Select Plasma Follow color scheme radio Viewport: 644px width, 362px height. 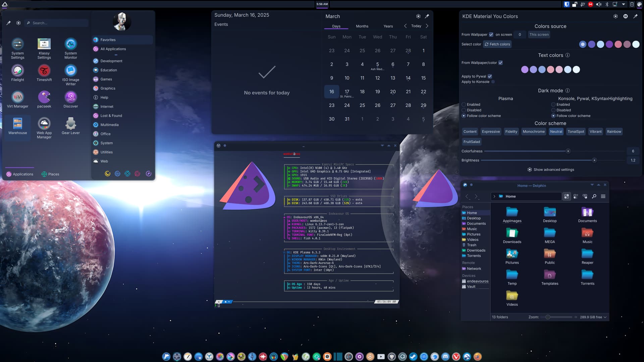pyautogui.click(x=464, y=116)
